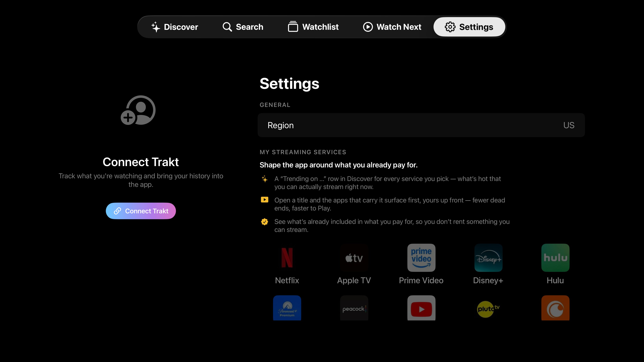
Task: Click the Watchlist stack icon
Action: pos(293,26)
